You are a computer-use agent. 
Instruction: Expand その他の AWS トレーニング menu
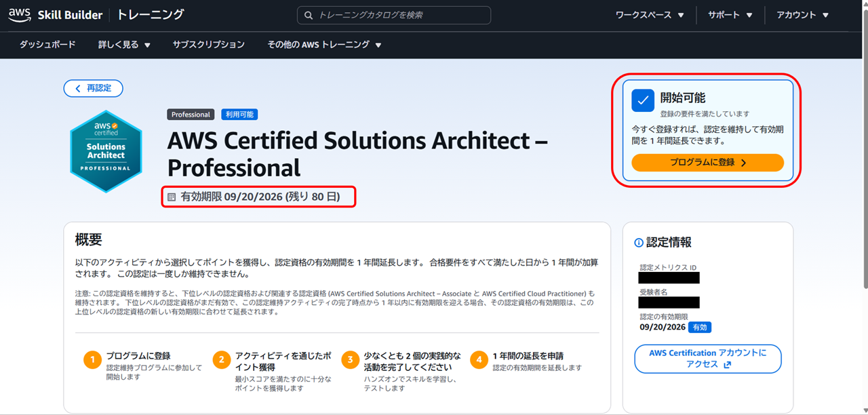[x=324, y=45]
